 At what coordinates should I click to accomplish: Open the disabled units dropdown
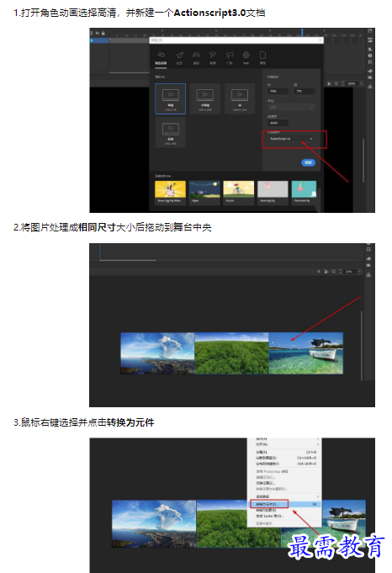point(291,107)
